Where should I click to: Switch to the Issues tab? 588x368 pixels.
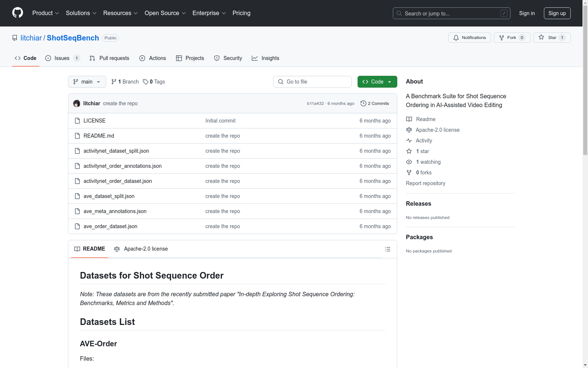[62, 58]
